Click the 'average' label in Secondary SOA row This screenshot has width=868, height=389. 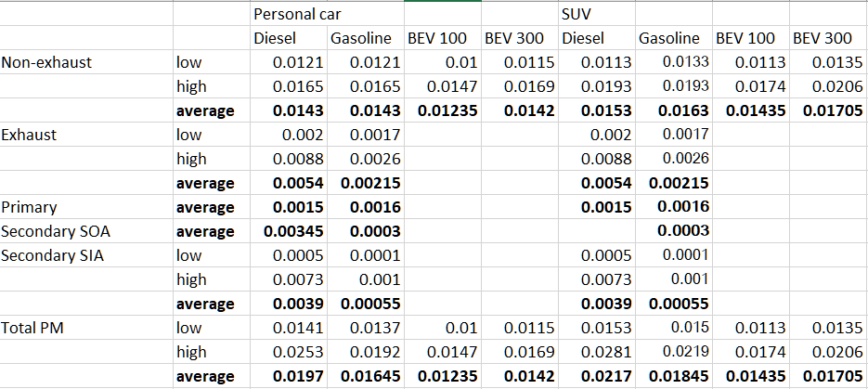(205, 231)
